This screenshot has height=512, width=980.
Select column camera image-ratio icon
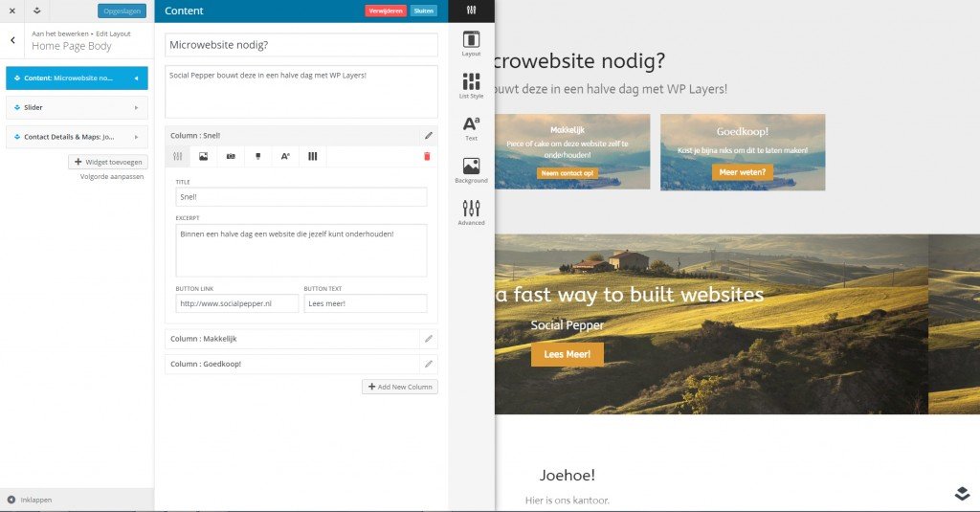(231, 156)
